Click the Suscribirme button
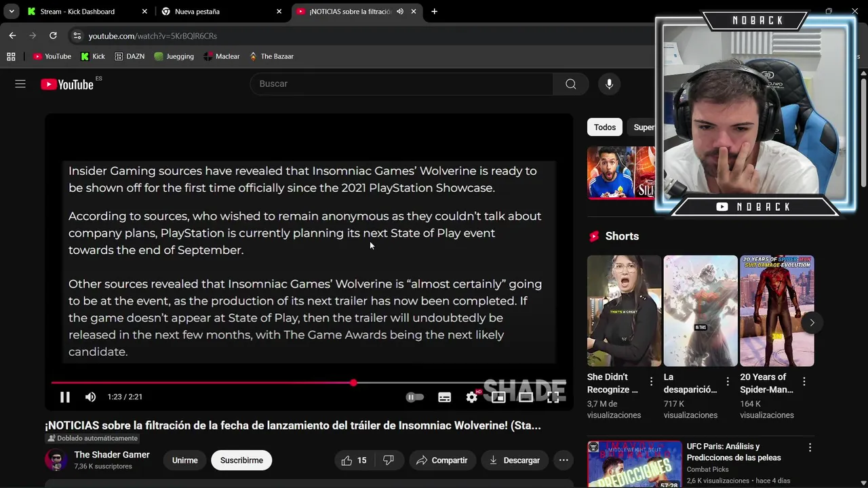 pyautogui.click(x=241, y=460)
